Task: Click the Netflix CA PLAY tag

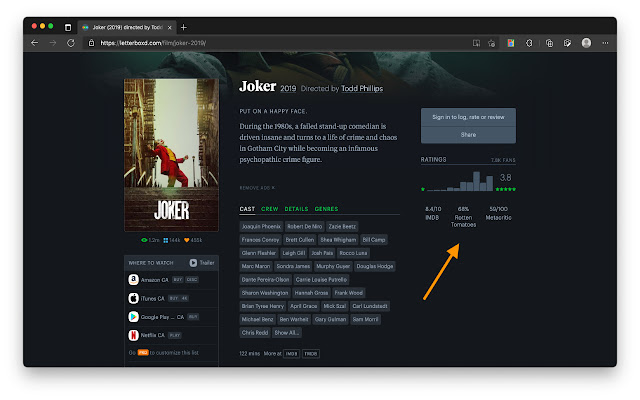Action: click(x=175, y=336)
